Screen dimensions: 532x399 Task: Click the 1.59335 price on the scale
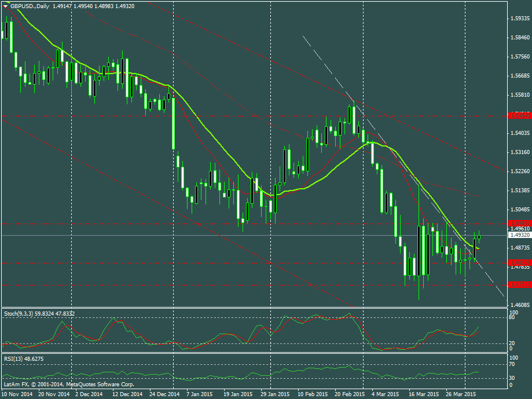click(519, 18)
